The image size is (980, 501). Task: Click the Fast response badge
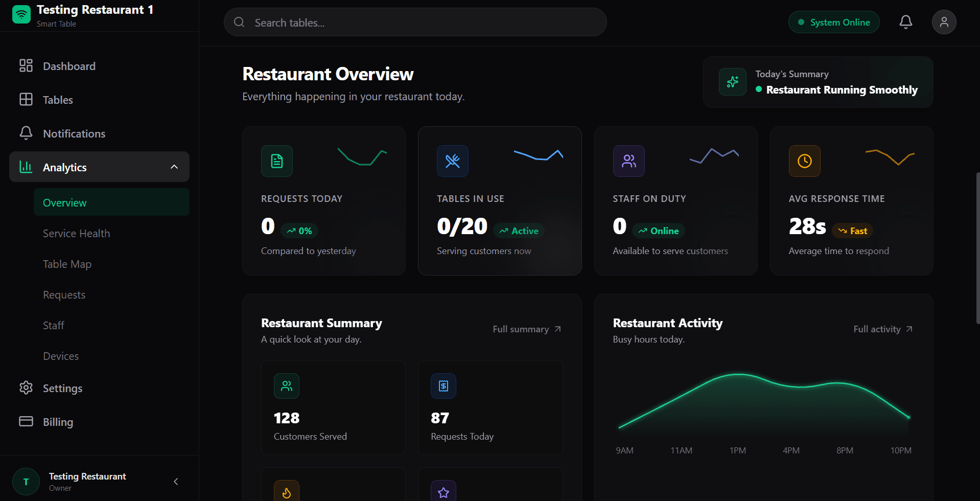(853, 231)
